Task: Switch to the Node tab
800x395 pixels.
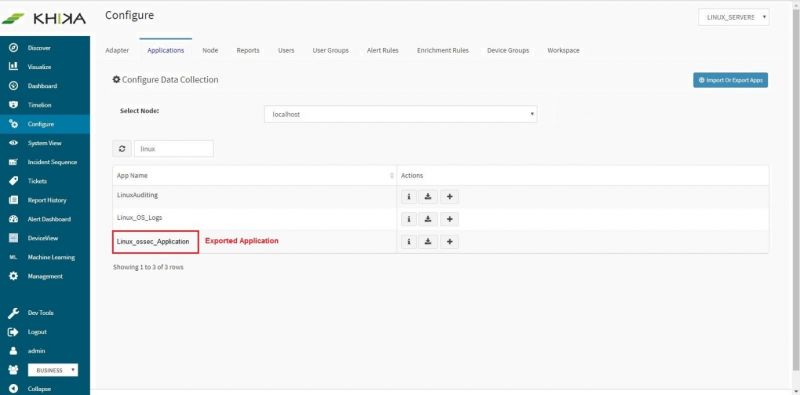Action: 210,51
